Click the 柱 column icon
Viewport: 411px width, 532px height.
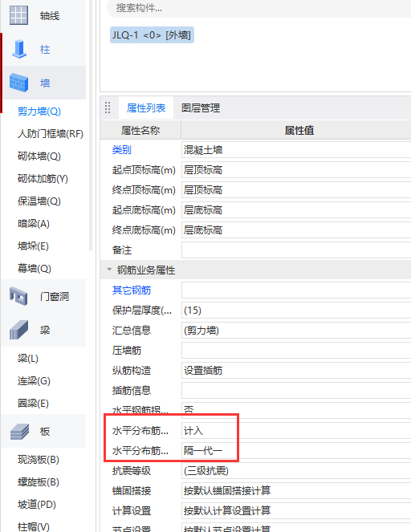coord(19,49)
